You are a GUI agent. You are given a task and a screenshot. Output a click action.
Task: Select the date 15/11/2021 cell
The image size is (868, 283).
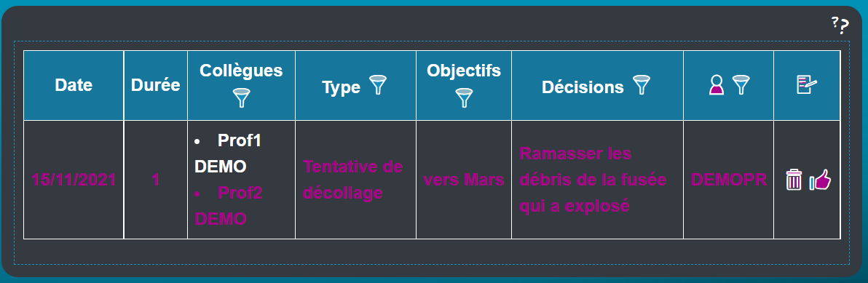74,180
